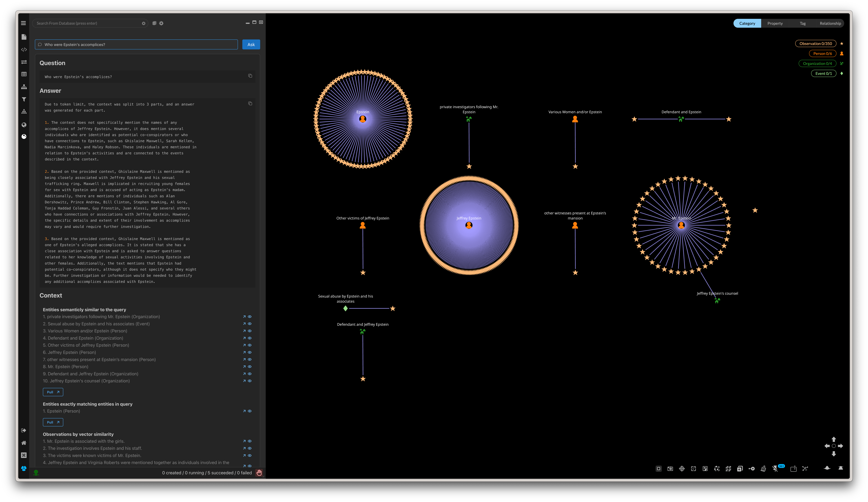Viewport: 868px width, 502px height.
Task: Click the add-node plus connector icon
Action: point(752,469)
